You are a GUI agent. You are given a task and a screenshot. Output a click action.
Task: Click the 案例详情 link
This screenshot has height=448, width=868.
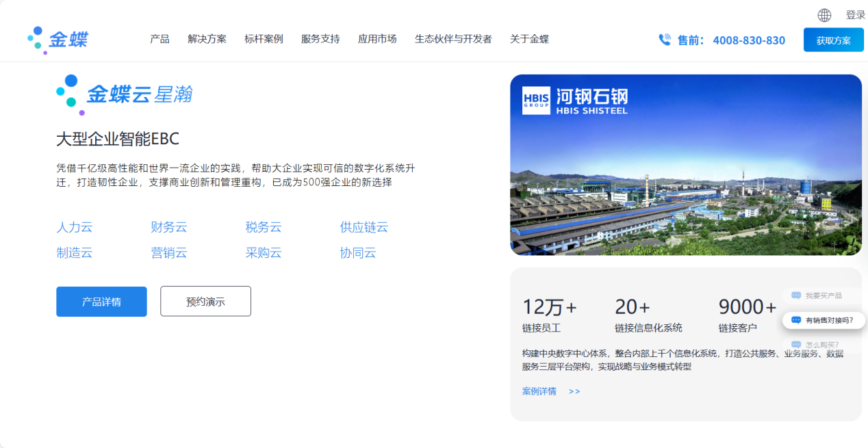pyautogui.click(x=539, y=392)
